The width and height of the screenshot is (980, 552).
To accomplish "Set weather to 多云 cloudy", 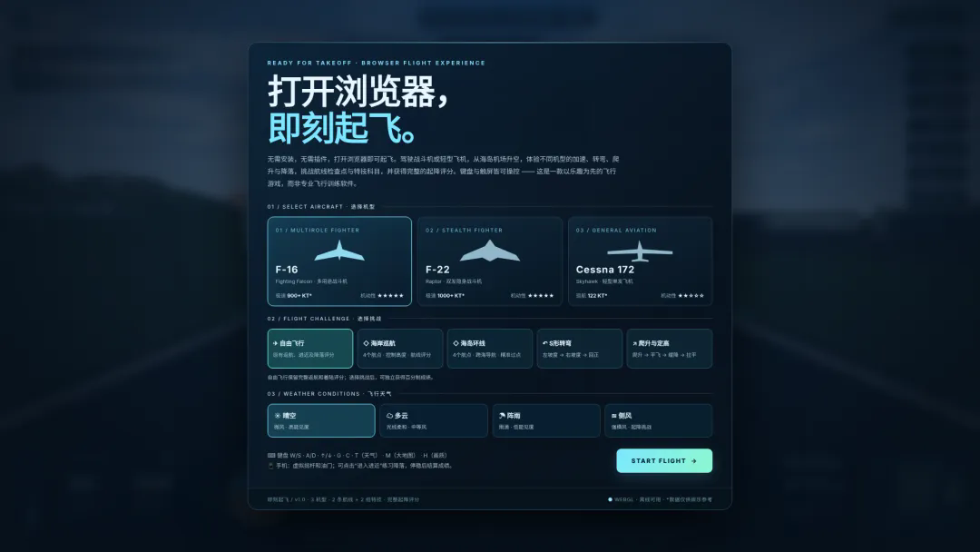I will (434, 420).
